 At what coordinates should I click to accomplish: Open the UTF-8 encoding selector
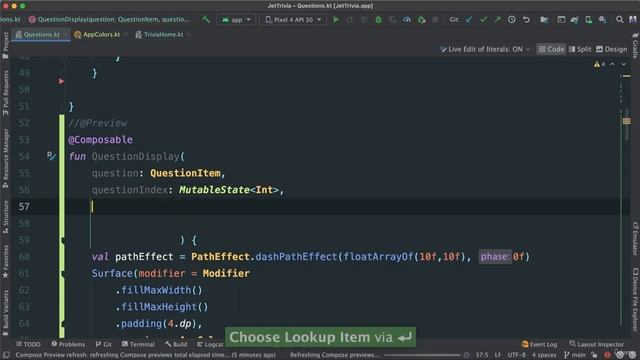[x=516, y=355]
